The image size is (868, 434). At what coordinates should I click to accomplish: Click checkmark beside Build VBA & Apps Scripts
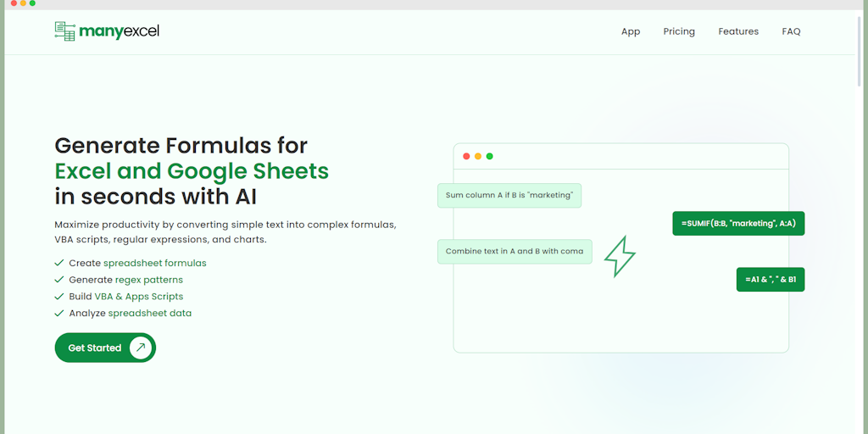[59, 297]
